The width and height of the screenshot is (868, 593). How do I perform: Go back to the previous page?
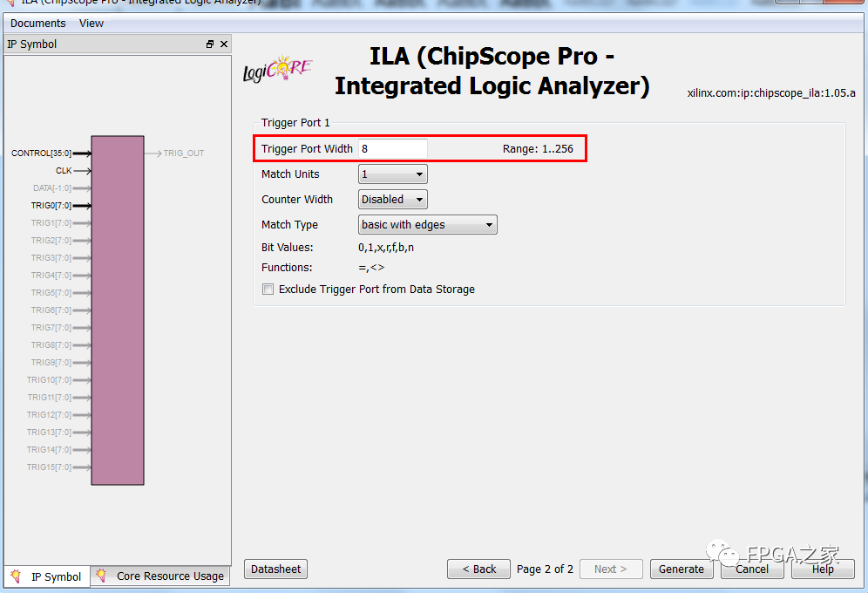click(478, 569)
